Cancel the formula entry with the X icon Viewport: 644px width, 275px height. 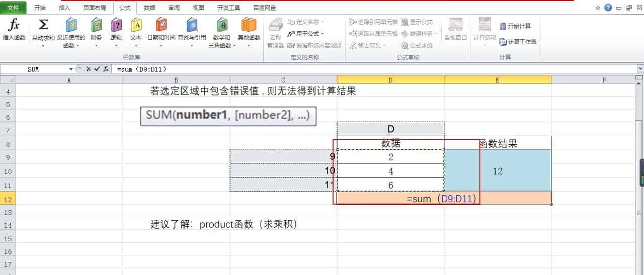point(89,69)
